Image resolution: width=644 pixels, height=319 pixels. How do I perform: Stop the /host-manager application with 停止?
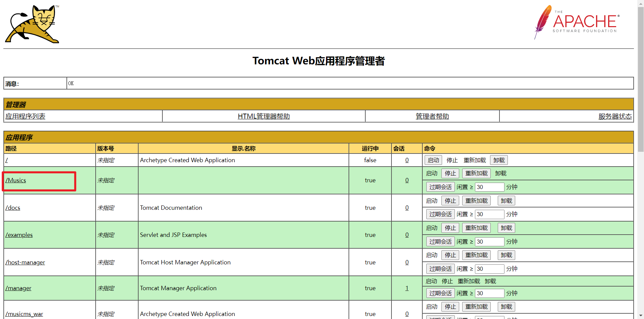[450, 255]
